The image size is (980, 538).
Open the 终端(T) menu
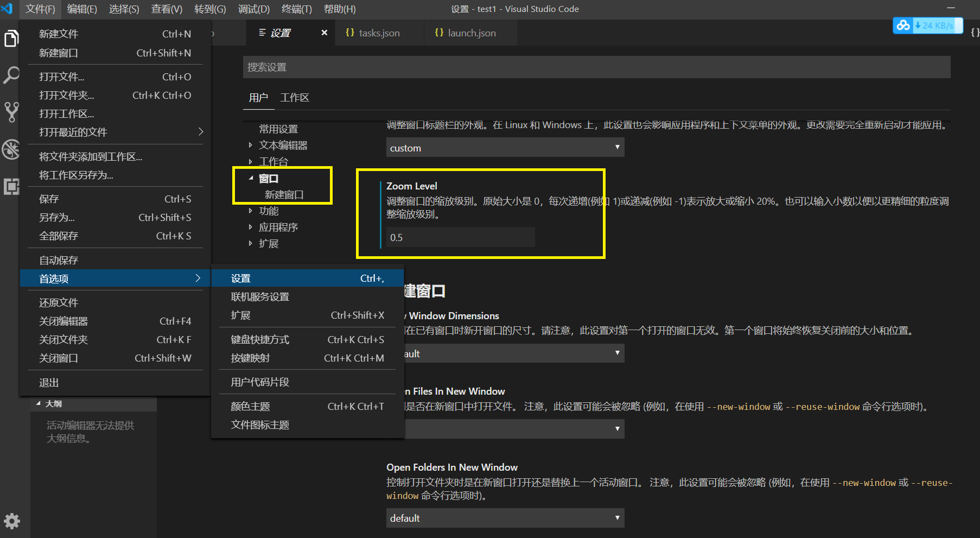(x=297, y=9)
